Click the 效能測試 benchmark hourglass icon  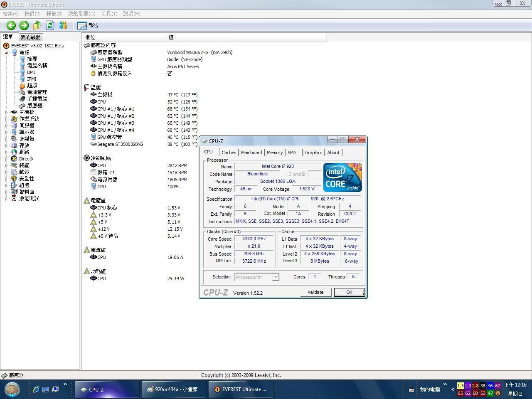[x=14, y=199]
